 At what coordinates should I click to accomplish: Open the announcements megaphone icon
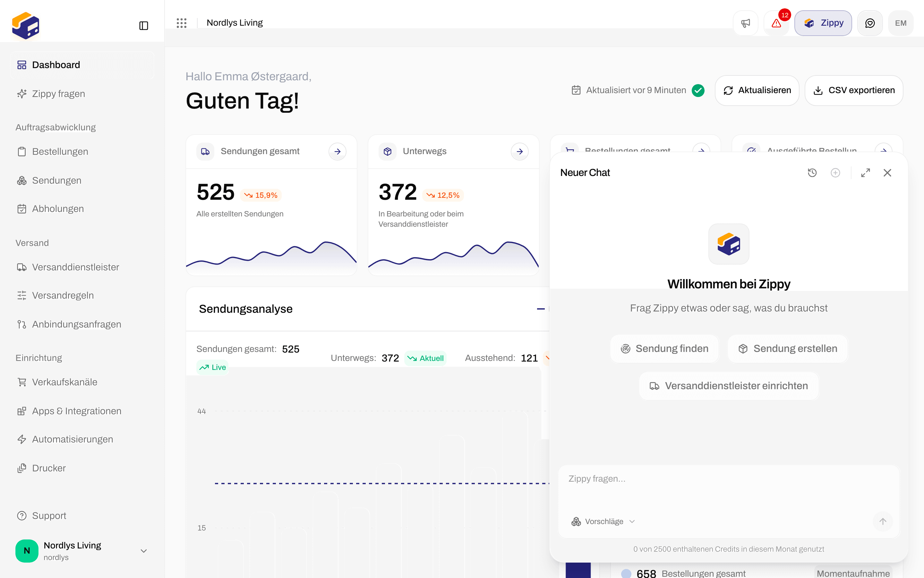click(745, 23)
